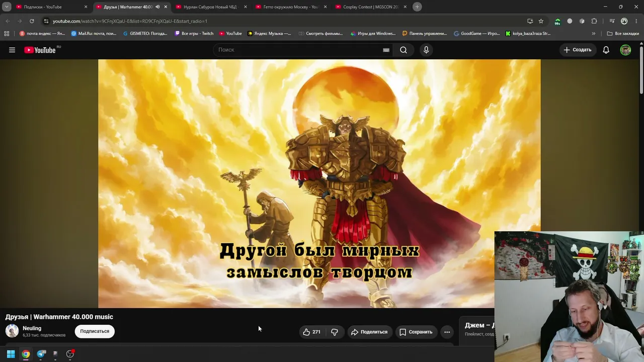Reload the page in Chrome
The height and width of the screenshot is (362, 644).
tap(32, 21)
